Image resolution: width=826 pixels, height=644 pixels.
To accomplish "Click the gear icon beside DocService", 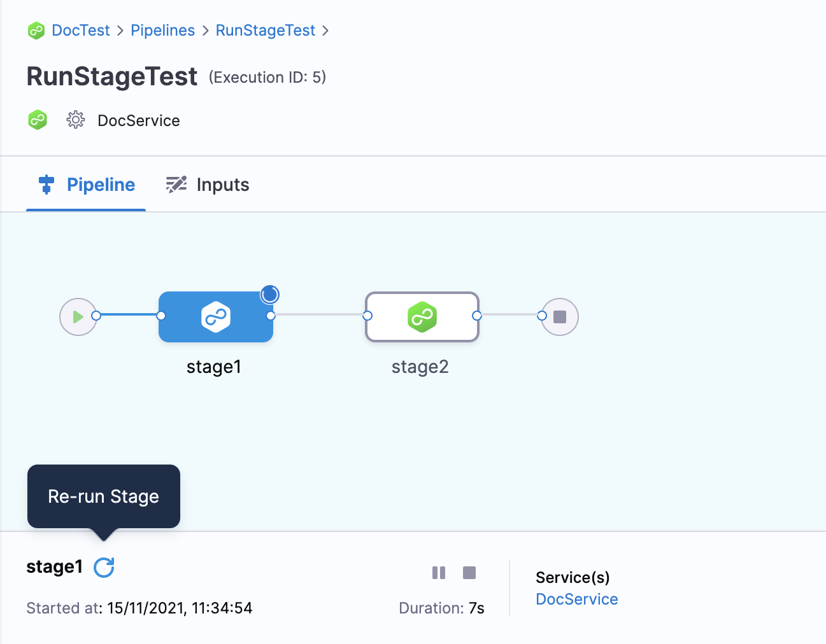I will [76, 120].
